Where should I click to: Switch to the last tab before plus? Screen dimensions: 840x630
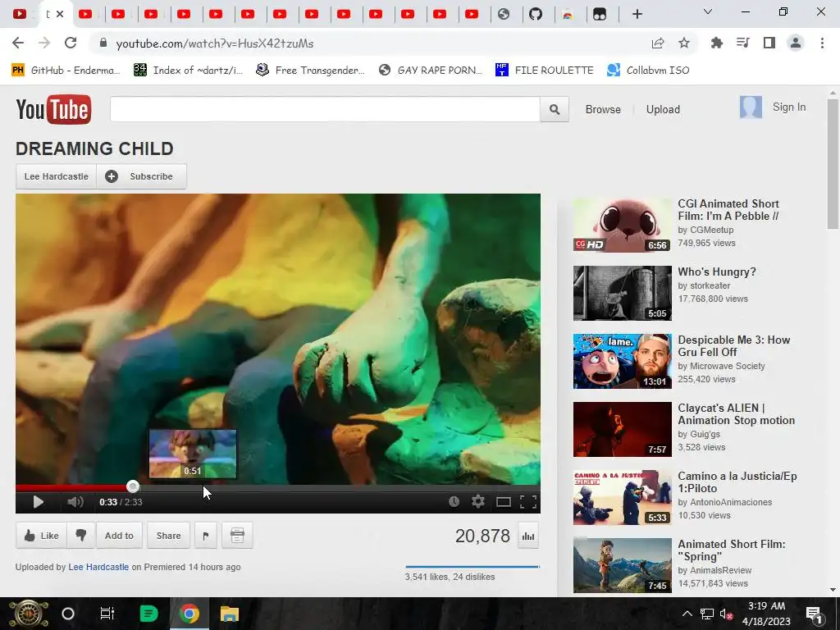pyautogui.click(x=600, y=14)
